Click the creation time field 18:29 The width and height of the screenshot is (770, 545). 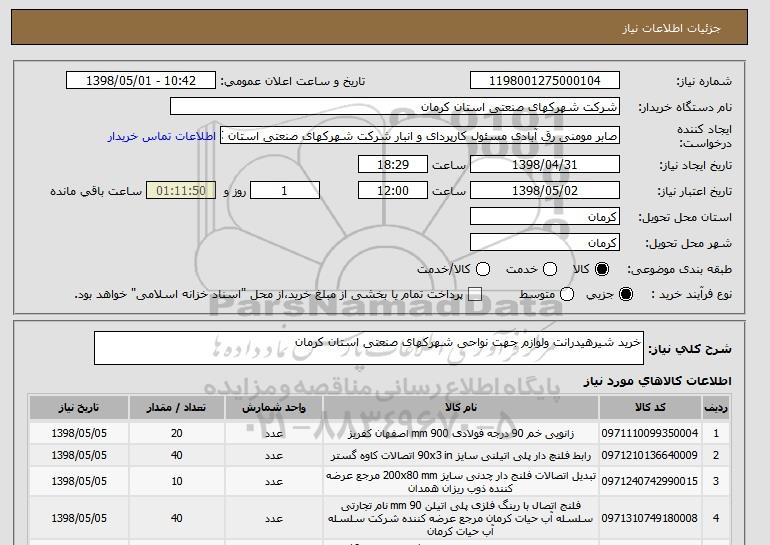(393, 164)
